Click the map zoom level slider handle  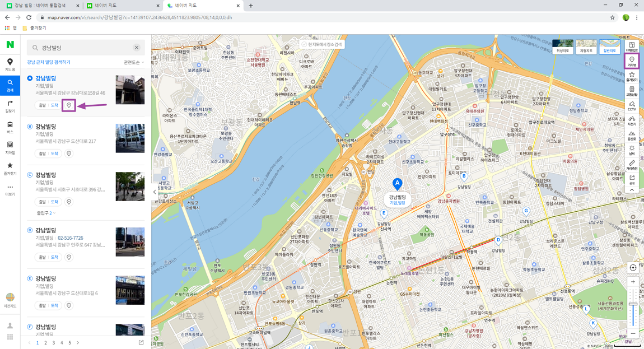tap(633, 304)
